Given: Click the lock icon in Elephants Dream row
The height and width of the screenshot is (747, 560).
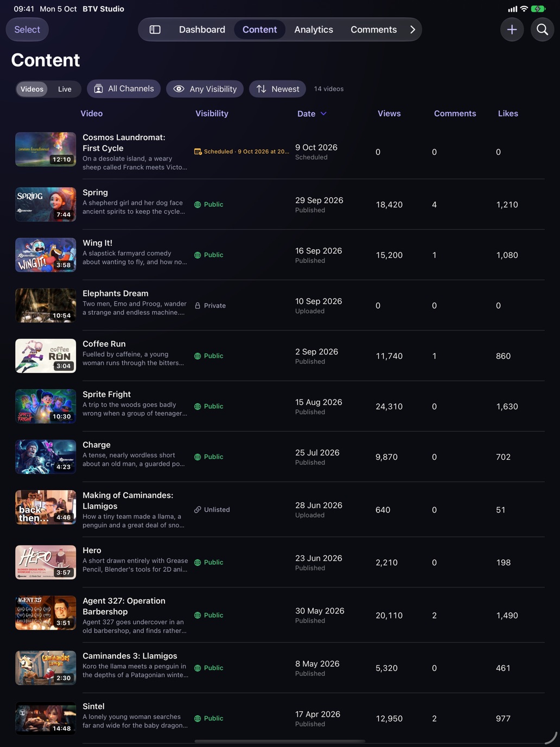Looking at the screenshot, I should click(x=198, y=306).
